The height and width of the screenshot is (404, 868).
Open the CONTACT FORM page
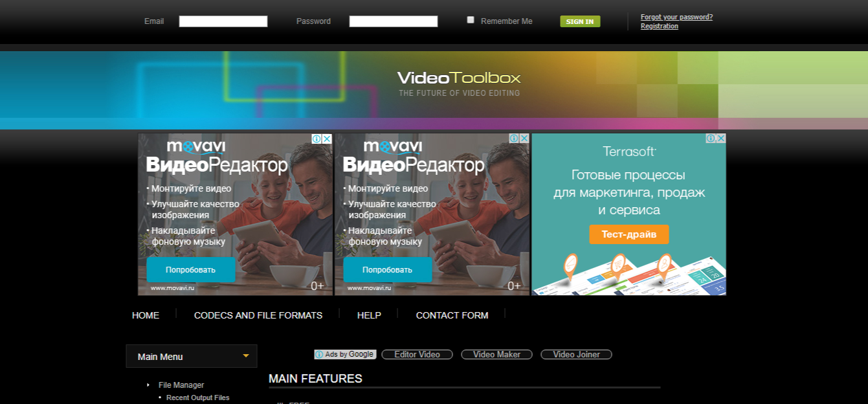(x=452, y=315)
